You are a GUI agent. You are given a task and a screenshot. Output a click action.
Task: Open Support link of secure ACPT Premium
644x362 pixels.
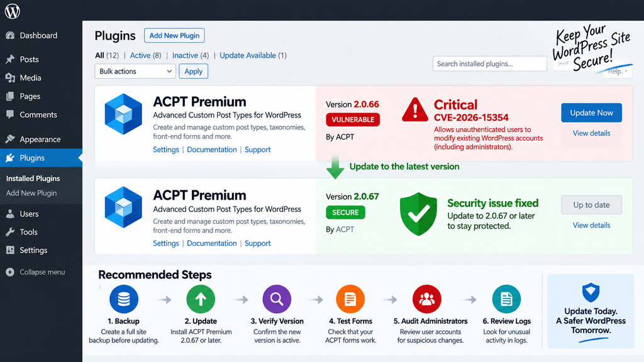[257, 243]
